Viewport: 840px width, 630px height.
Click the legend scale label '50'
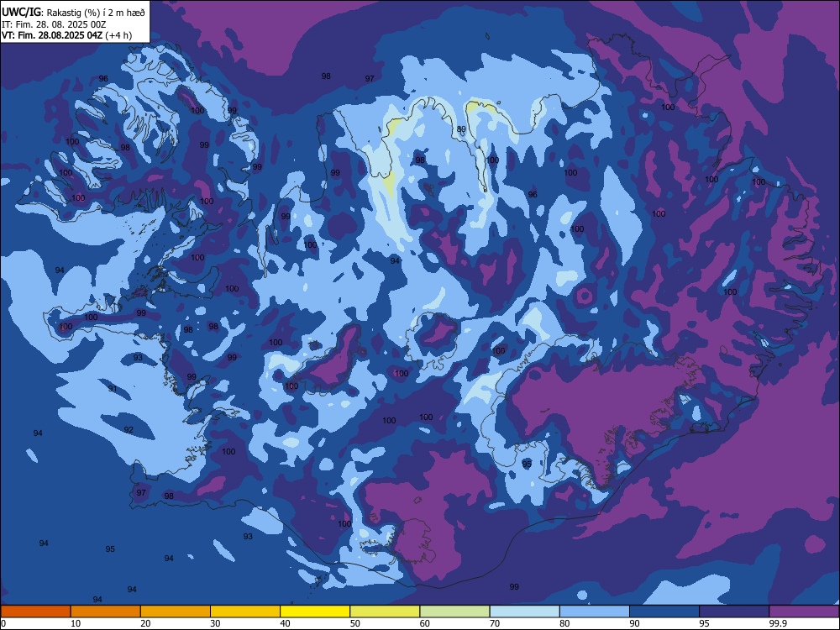click(x=355, y=623)
